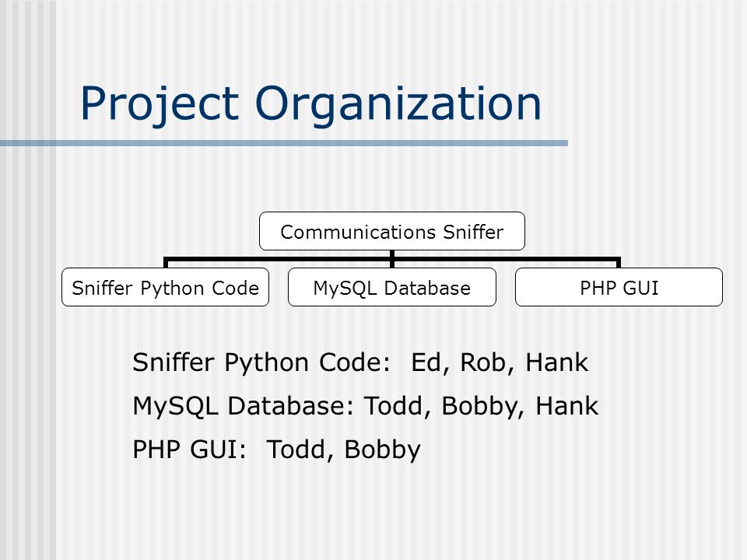Click the word 'Organization' in the title
The width and height of the screenshot is (747, 560).
coord(398,105)
